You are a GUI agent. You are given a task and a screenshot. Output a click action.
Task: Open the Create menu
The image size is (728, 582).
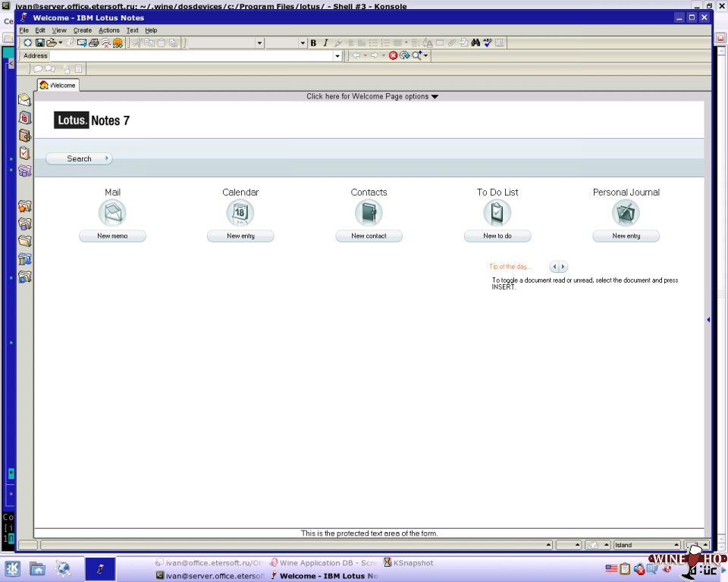coord(82,30)
